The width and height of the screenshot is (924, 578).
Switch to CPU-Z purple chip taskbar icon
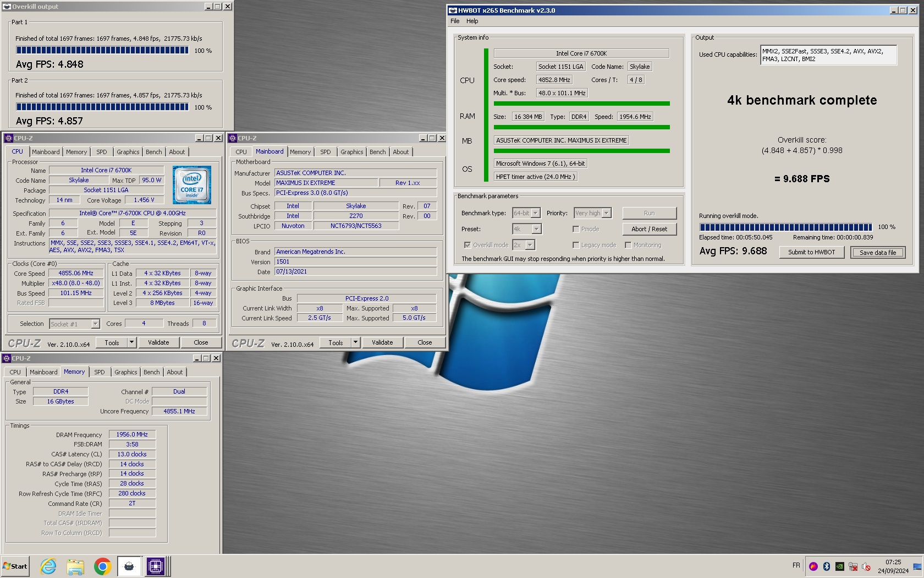click(156, 566)
